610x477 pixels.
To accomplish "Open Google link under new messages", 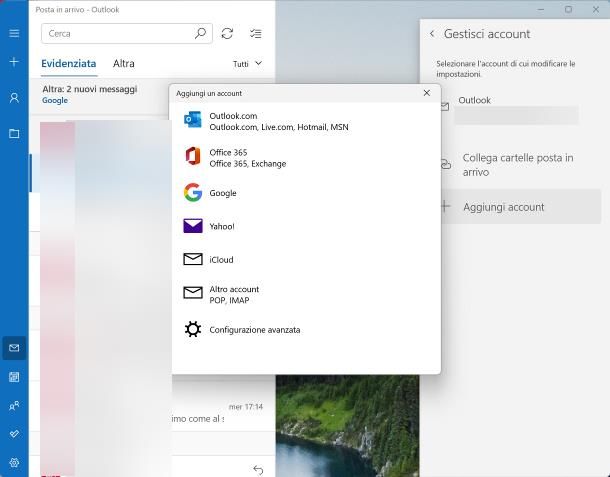I will click(x=55, y=100).
